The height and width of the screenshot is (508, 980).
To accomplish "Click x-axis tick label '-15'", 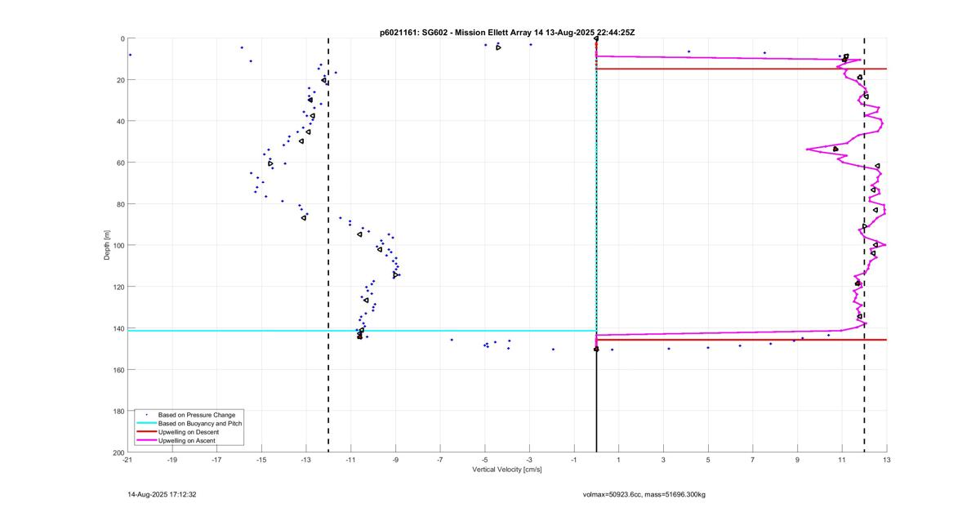I will point(261,460).
